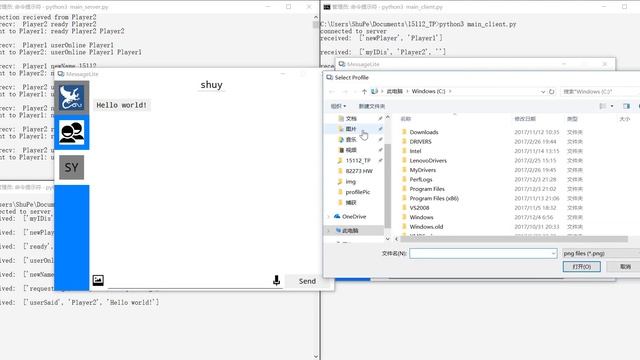Click the 打开(O) button

582,267
